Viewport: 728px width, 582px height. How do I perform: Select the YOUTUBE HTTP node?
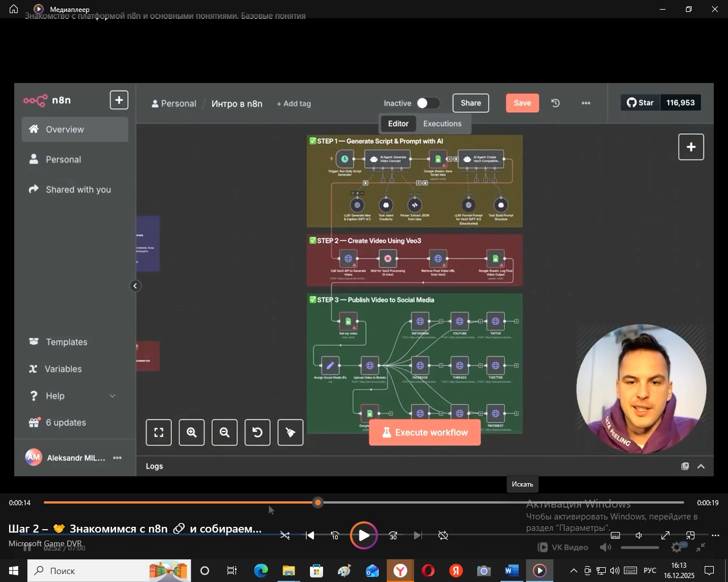tap(460, 321)
